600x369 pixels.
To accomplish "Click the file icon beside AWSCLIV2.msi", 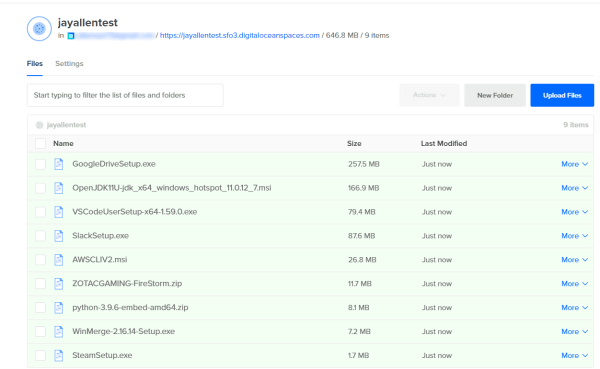I will pyautogui.click(x=59, y=260).
